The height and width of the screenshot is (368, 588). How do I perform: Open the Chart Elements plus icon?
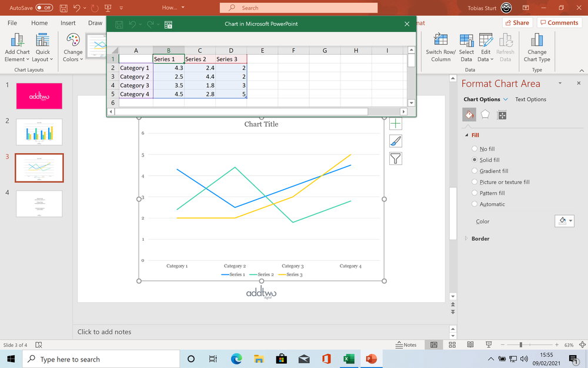(x=395, y=124)
